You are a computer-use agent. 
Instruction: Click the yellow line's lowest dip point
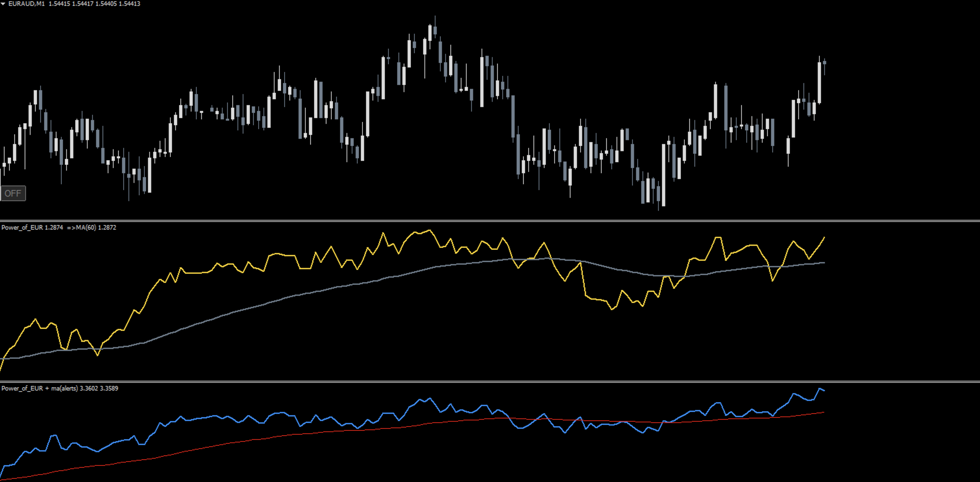coord(98,355)
